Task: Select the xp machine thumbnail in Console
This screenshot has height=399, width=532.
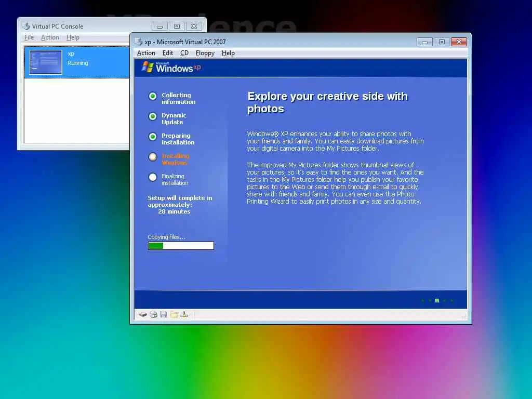Action: [x=46, y=62]
